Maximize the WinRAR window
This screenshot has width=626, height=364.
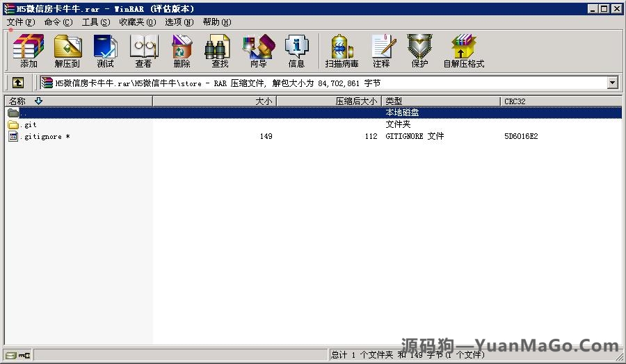click(x=604, y=8)
